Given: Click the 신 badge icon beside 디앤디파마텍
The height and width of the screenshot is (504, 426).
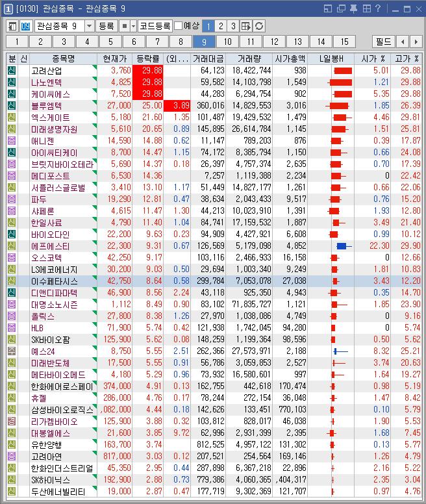Looking at the screenshot, I should 12,292.
